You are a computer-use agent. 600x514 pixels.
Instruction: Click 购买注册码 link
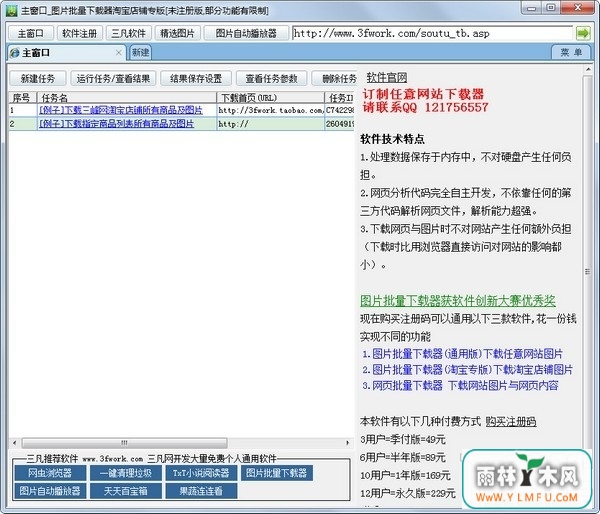point(511,422)
